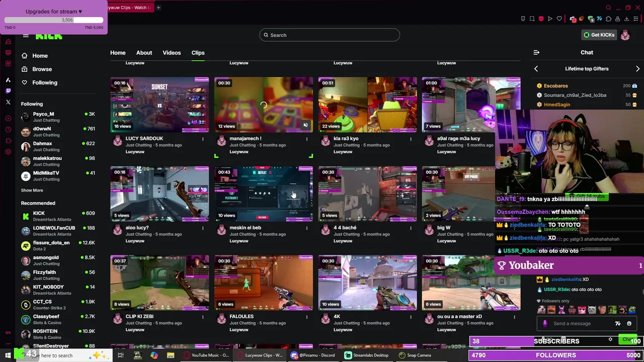The width and height of the screenshot is (644, 362).
Task: Expand following list with Show More
Action: coord(32,190)
